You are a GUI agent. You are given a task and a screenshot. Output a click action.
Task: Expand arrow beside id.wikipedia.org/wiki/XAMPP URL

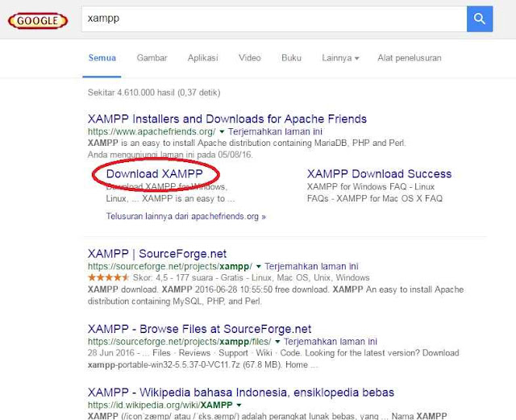click(239, 405)
